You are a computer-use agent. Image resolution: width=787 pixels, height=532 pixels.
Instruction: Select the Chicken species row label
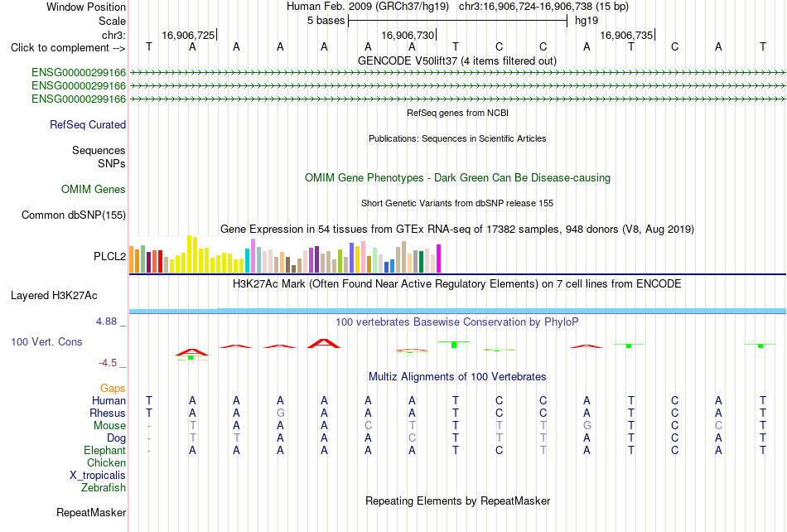tap(106, 462)
